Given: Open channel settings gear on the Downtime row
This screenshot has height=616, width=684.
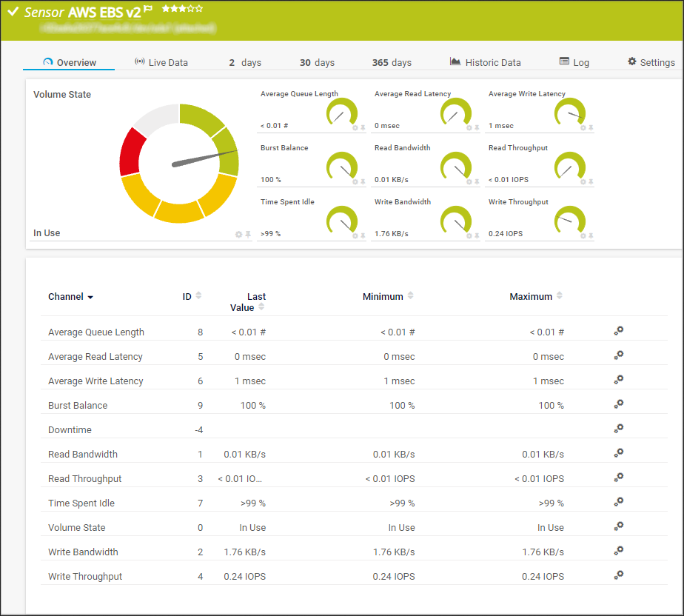Looking at the screenshot, I should coord(619,428).
